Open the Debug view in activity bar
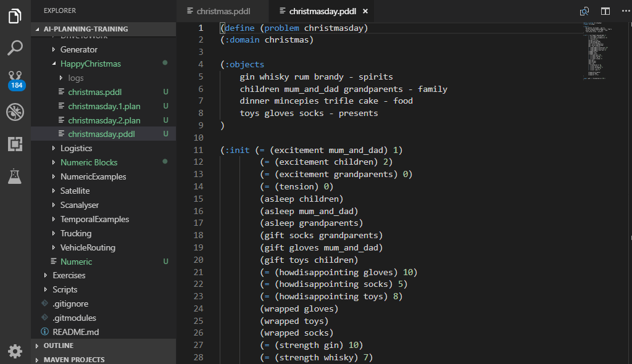632x364 pixels. (x=15, y=112)
